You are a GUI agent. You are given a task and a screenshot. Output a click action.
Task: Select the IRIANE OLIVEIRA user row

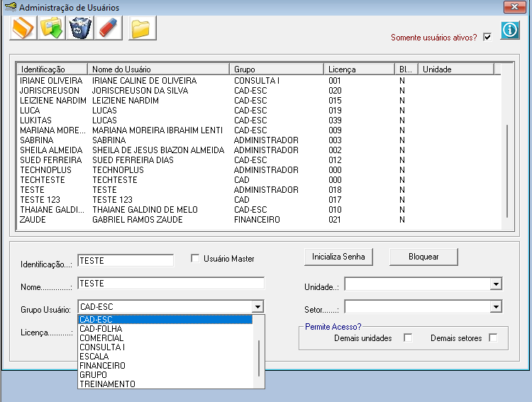pyautogui.click(x=259, y=81)
